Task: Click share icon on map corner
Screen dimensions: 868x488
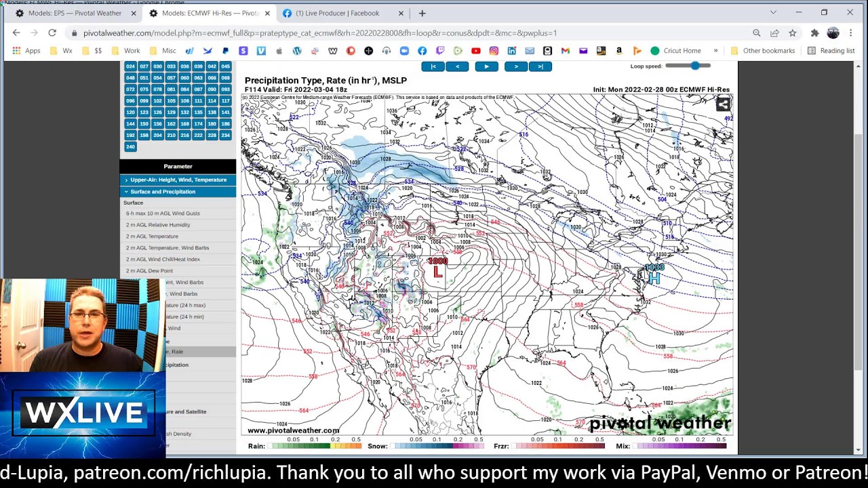Action: (723, 104)
